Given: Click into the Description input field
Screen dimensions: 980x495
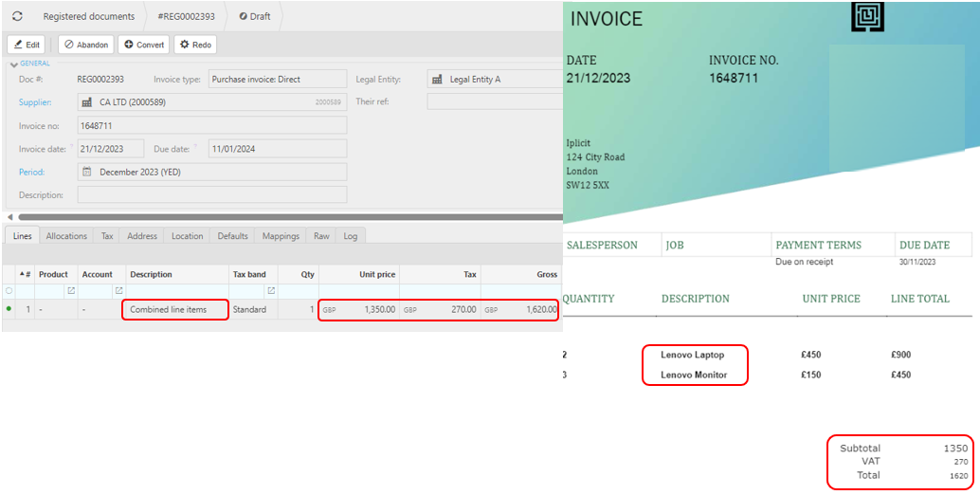Looking at the screenshot, I should pyautogui.click(x=211, y=194).
